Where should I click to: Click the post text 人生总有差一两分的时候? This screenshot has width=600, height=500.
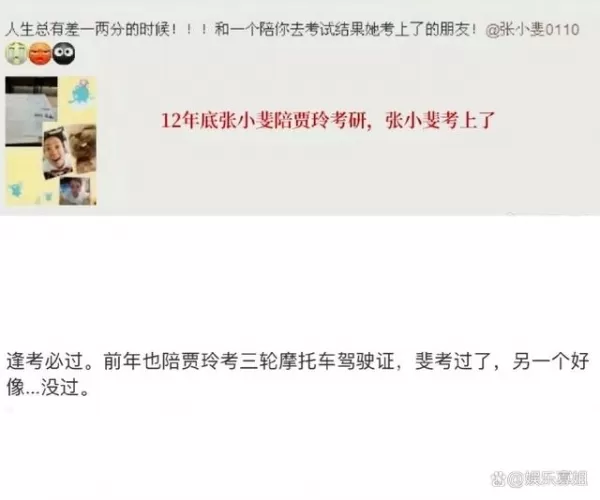pos(90,29)
